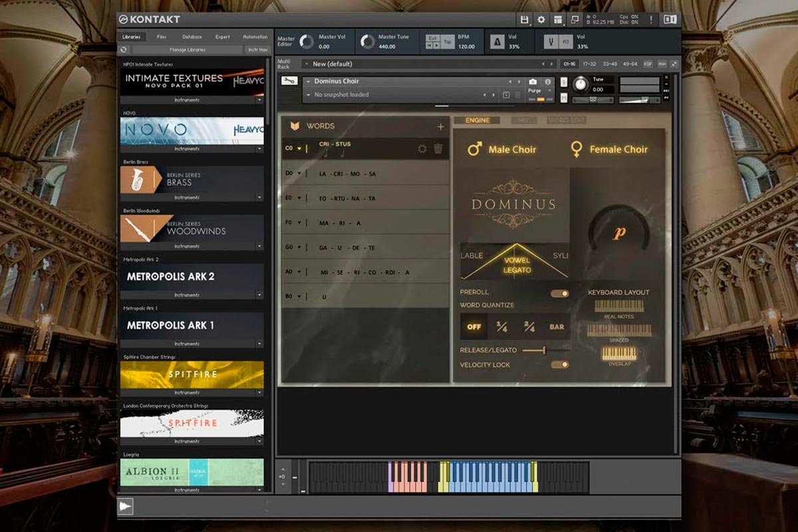Click the Instr Nav button

click(x=257, y=50)
